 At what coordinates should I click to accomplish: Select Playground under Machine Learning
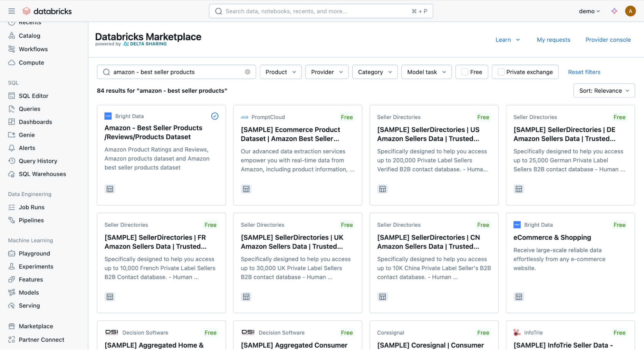click(34, 253)
